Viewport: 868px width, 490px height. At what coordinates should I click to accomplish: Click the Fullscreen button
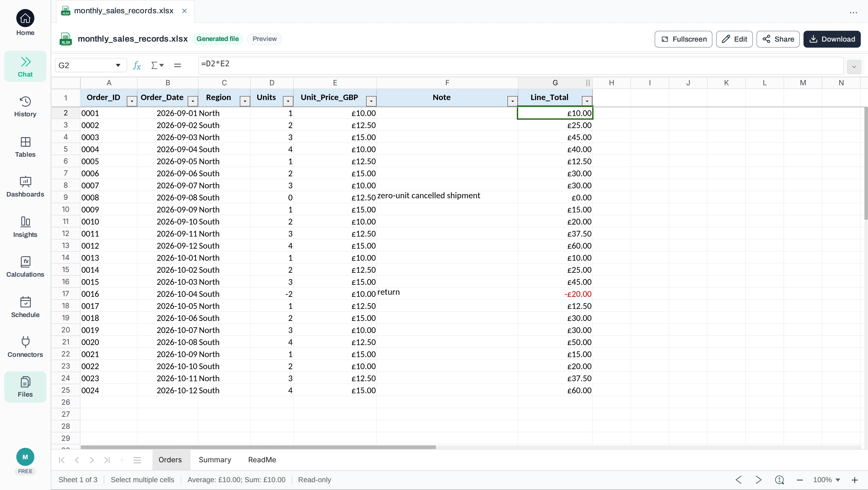pos(683,39)
